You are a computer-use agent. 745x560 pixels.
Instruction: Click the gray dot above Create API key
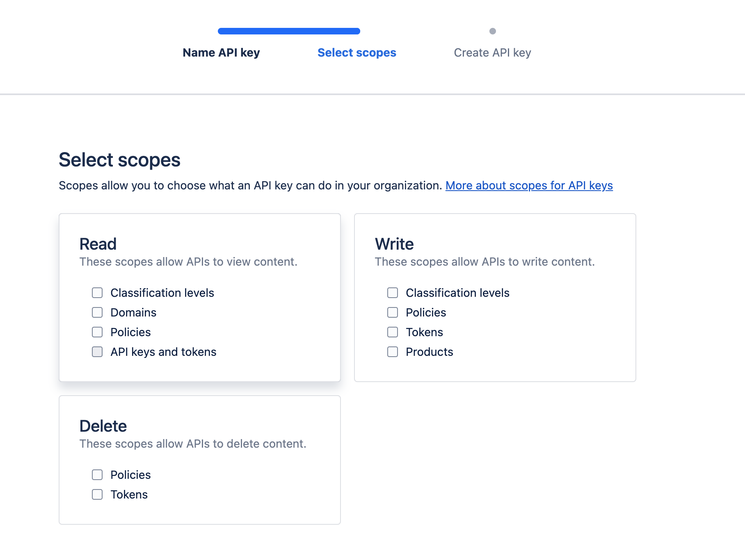click(x=493, y=31)
